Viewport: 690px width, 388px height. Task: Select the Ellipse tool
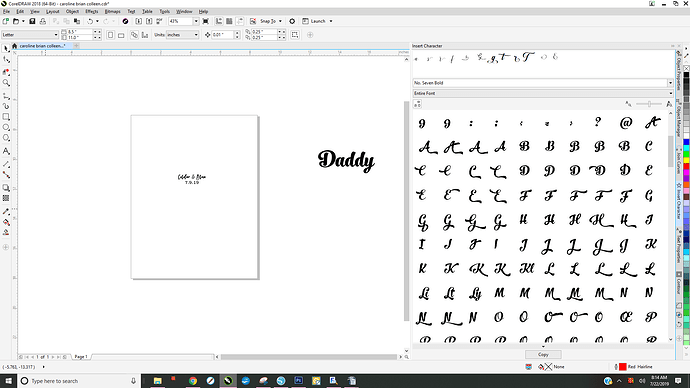click(6, 128)
